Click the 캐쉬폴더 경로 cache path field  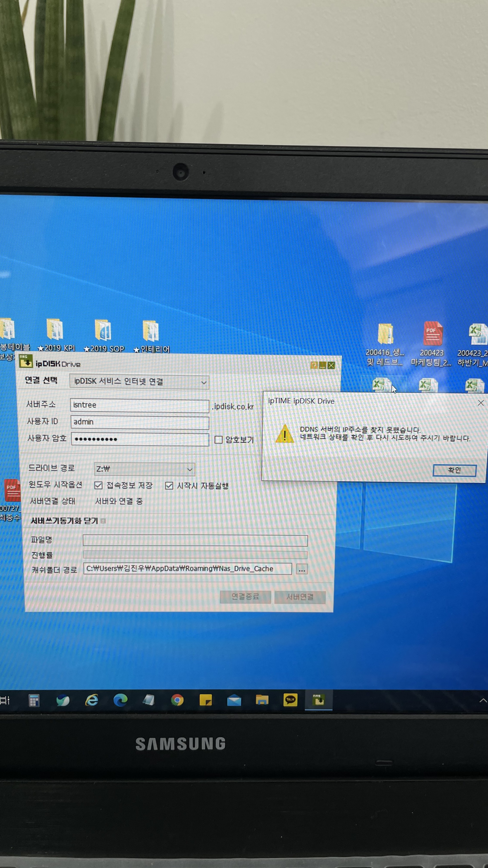click(x=188, y=569)
